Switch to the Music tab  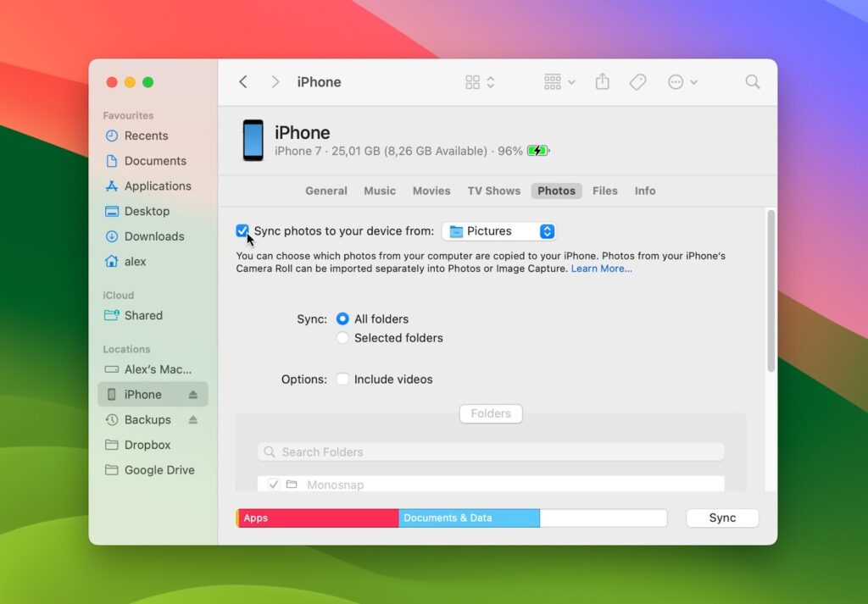pos(379,191)
